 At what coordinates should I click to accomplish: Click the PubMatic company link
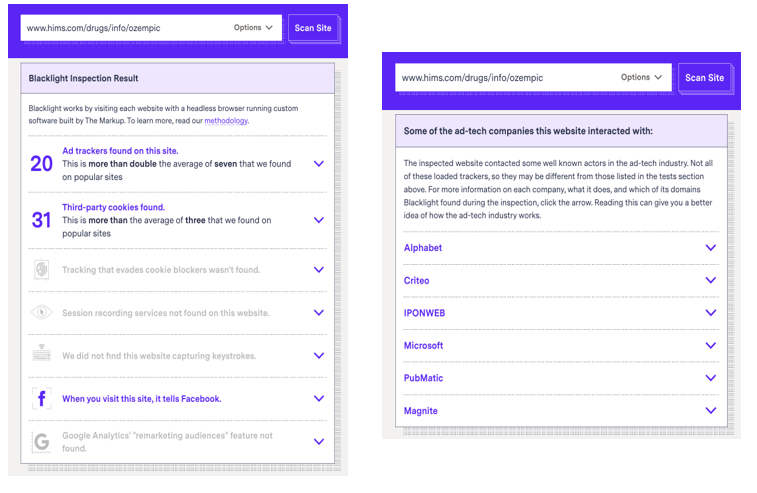423,378
